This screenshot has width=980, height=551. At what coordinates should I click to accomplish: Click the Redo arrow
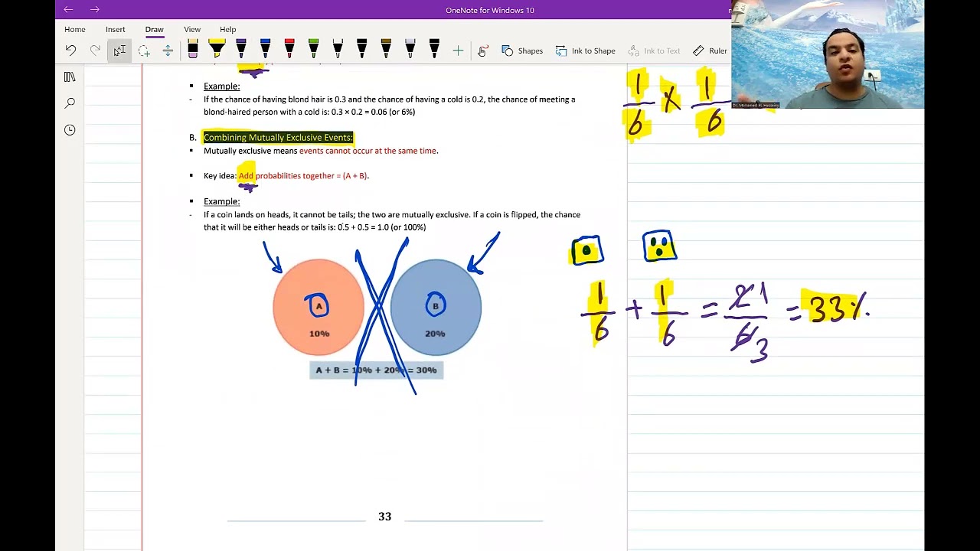95,51
